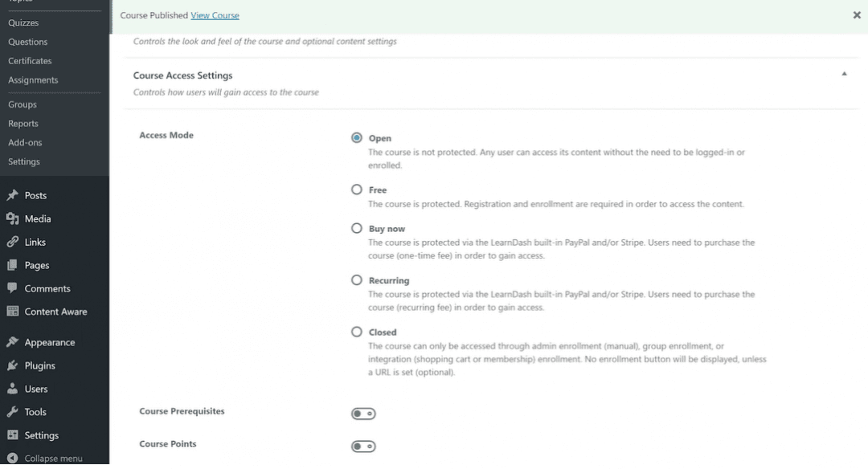Open the Quizzes submenu item
The height and width of the screenshot is (469, 868).
pos(23,22)
